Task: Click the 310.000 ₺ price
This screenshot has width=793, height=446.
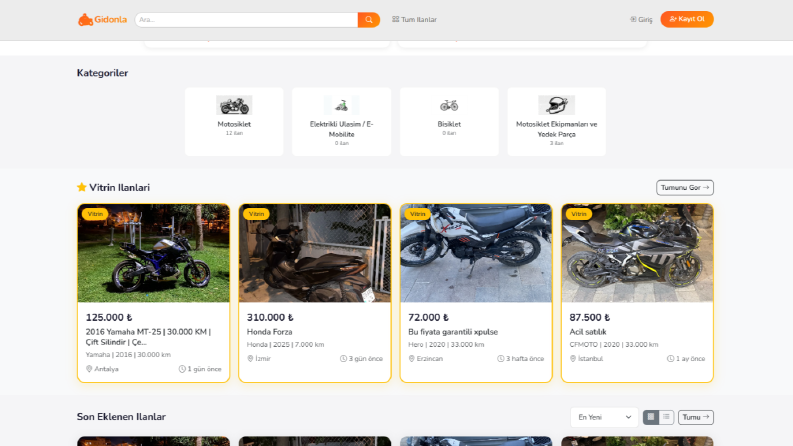Action: (x=270, y=318)
